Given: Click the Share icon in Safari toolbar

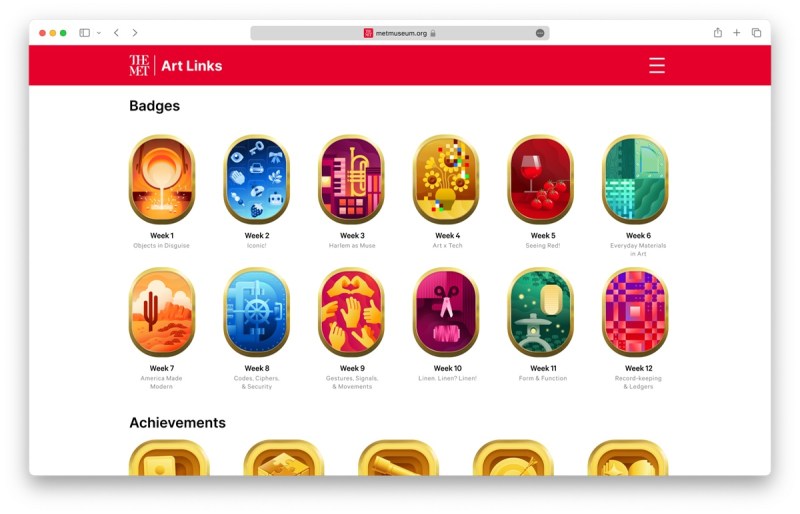Looking at the screenshot, I should click(x=718, y=33).
